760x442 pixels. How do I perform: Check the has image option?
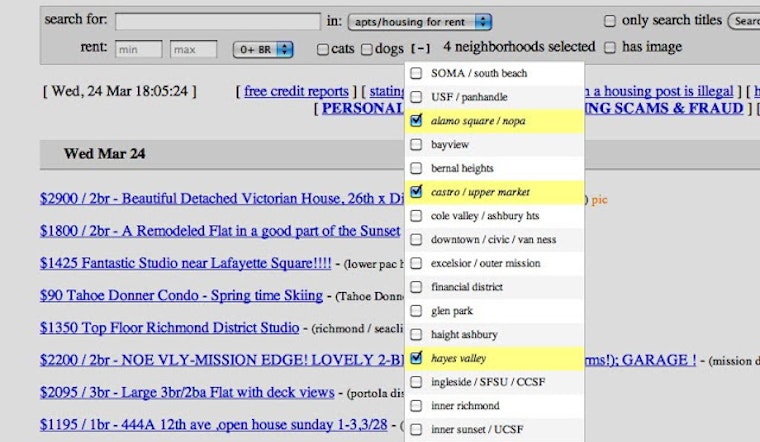[610, 47]
